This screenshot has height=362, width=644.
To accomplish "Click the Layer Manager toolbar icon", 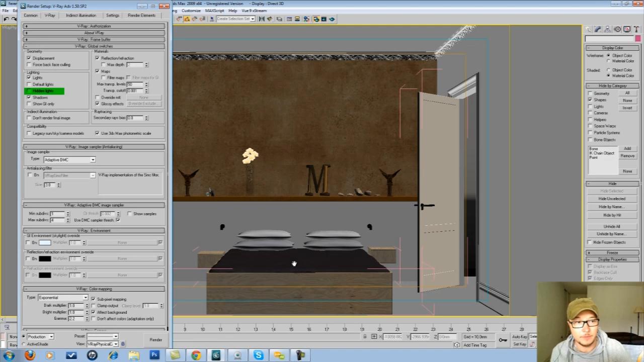I will pyautogui.click(x=279, y=19).
